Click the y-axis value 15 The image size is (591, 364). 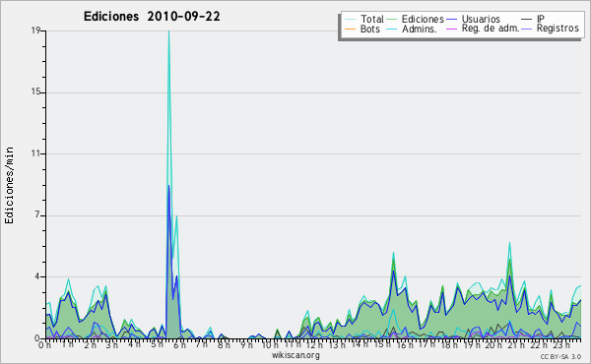point(35,92)
